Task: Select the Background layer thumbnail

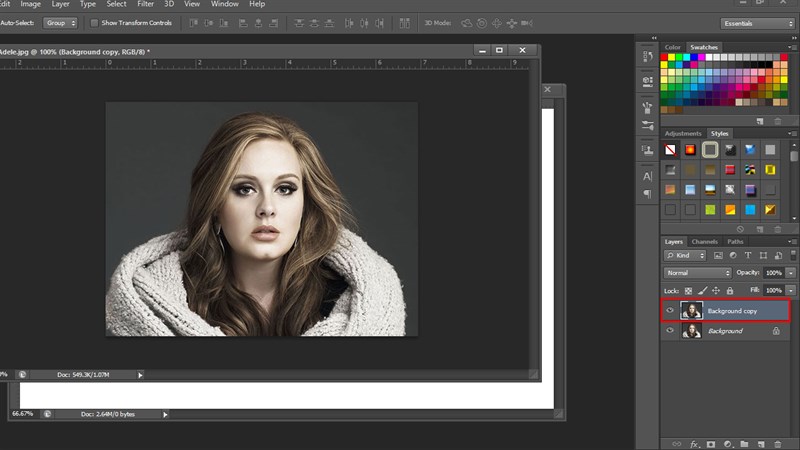Action: tap(692, 331)
